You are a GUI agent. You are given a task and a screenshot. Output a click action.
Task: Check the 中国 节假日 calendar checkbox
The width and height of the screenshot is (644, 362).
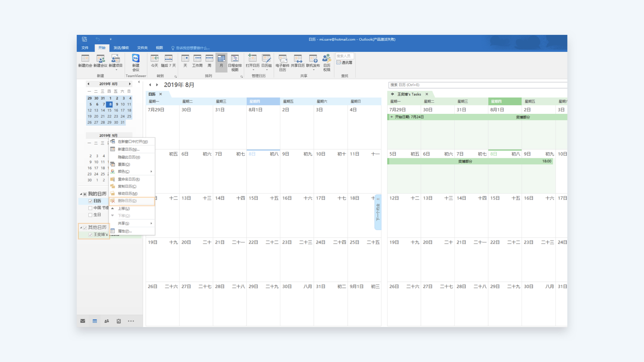(90, 208)
